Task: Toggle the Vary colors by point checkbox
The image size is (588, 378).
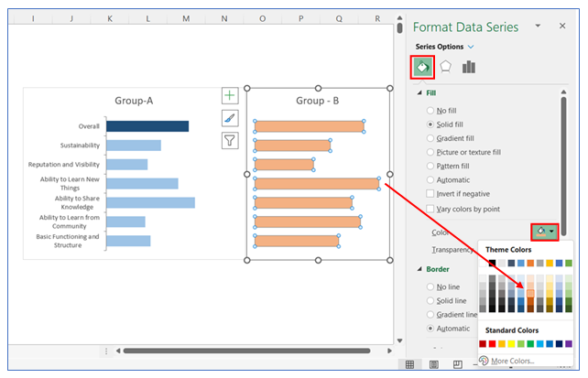Action: pos(431,209)
